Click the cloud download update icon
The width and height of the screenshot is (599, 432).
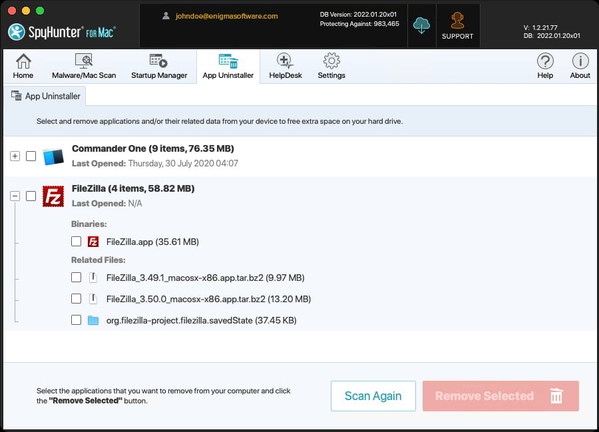421,25
